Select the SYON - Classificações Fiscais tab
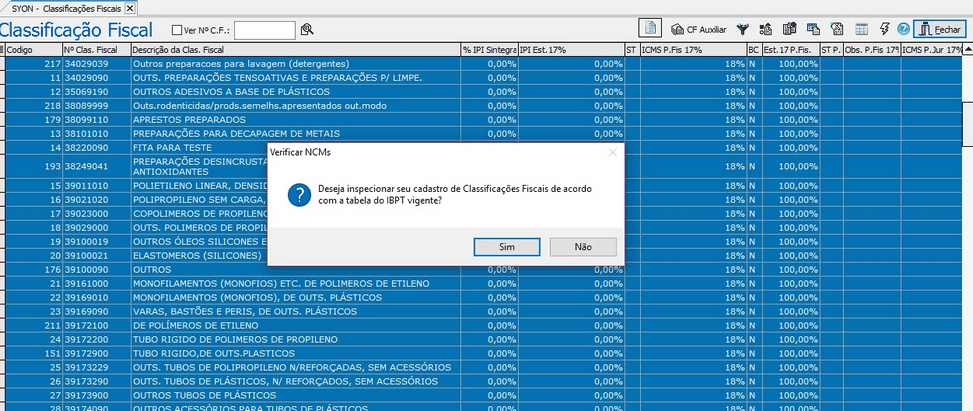The image size is (973, 411). pos(66,7)
